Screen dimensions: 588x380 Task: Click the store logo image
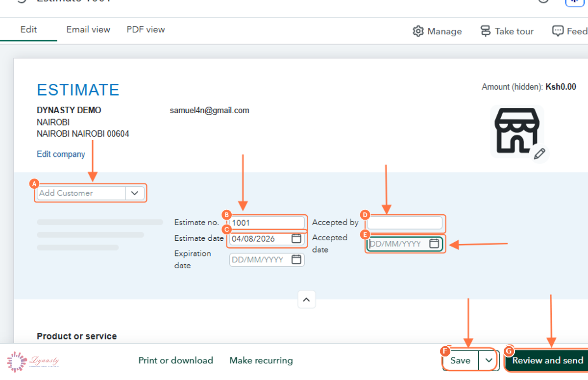[x=517, y=130]
